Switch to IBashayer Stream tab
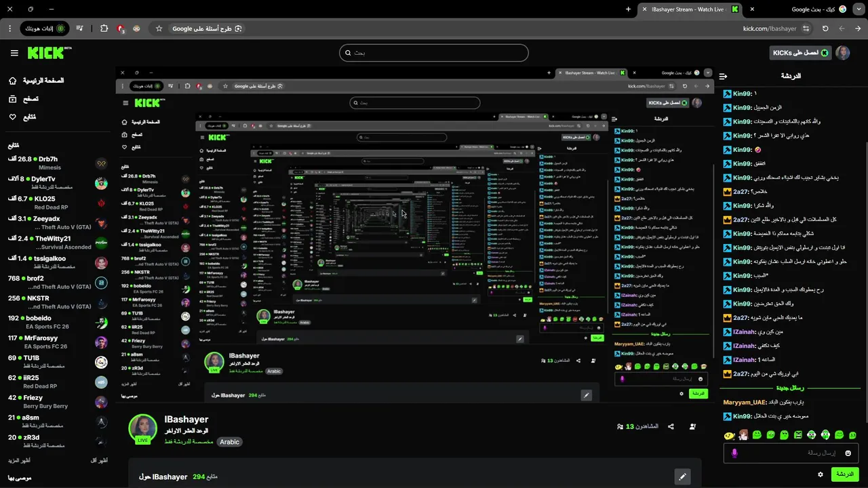The height and width of the screenshot is (488, 868). tap(689, 9)
